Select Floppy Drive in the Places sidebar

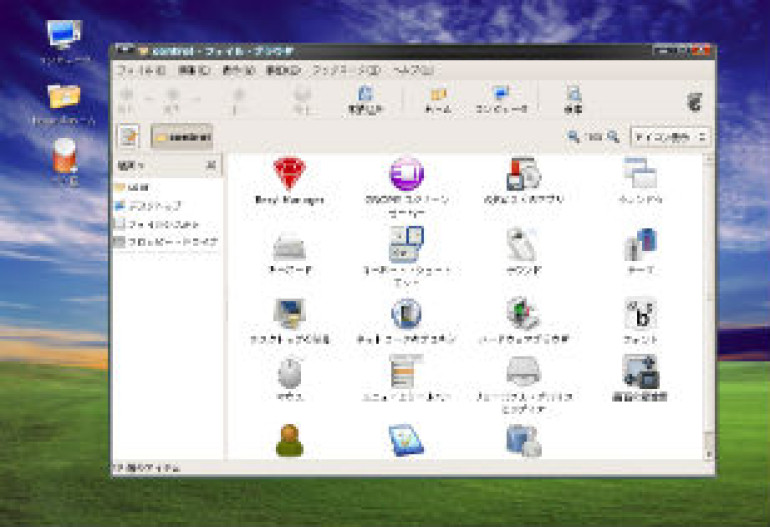point(166,242)
